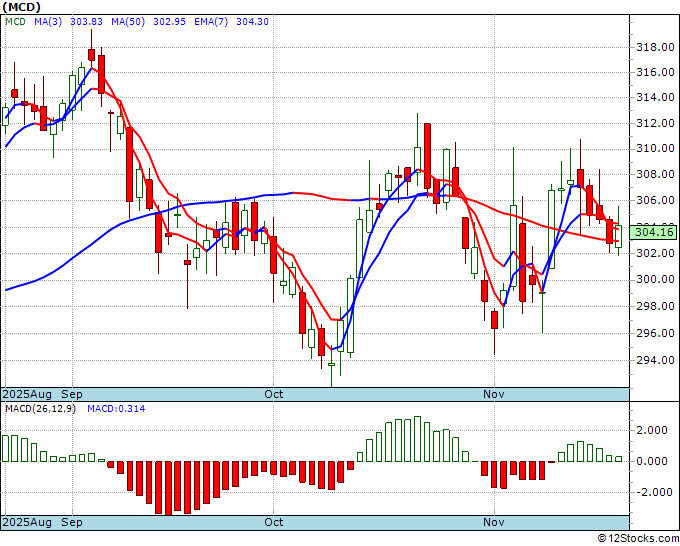Click the Sep label on price chart axis
Viewport: 680px width, 546px height.
(72, 395)
